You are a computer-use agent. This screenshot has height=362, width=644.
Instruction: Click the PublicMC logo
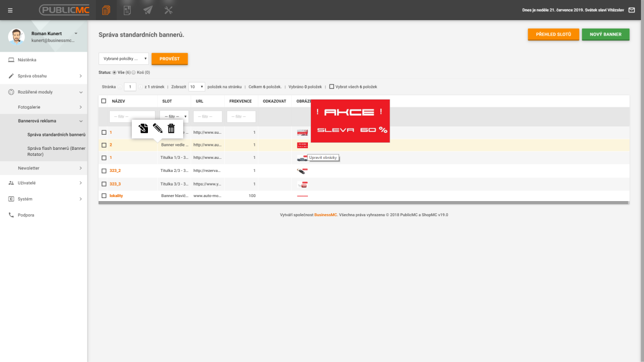64,10
